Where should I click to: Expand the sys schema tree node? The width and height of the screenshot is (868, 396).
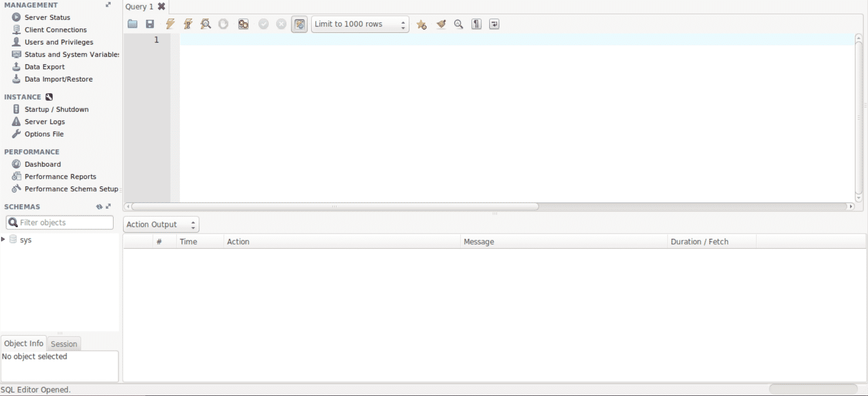coord(3,239)
